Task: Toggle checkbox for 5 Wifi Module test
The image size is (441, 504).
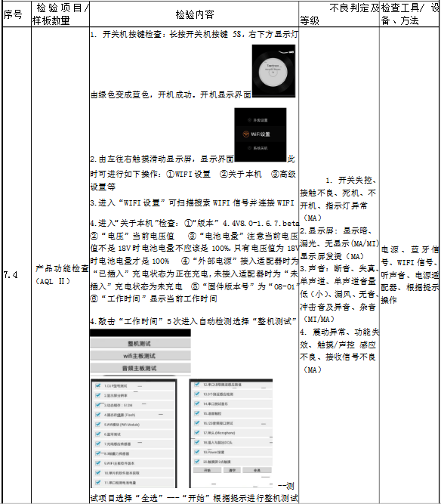Action: click(x=98, y=425)
